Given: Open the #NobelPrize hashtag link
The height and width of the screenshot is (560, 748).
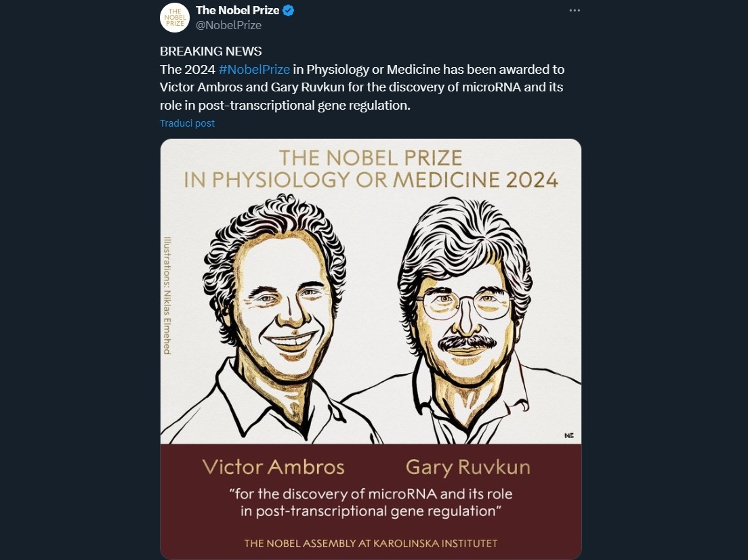Looking at the screenshot, I should click(x=254, y=70).
